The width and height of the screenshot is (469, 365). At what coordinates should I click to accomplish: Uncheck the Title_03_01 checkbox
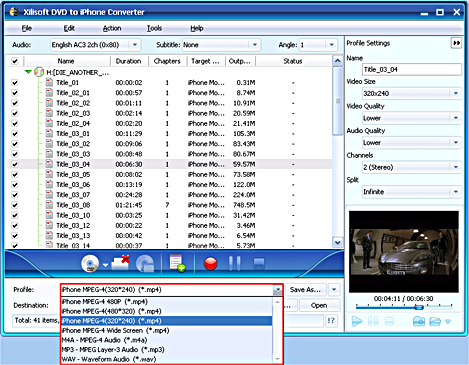pyautogui.click(x=15, y=134)
